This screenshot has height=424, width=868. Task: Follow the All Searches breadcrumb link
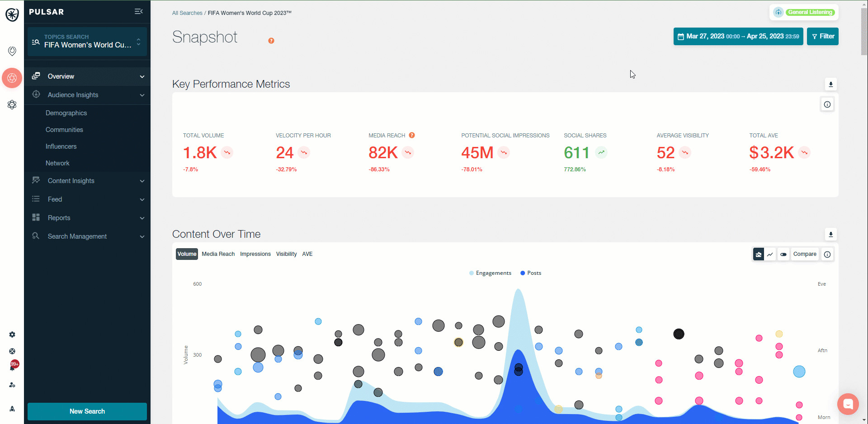[x=187, y=13]
